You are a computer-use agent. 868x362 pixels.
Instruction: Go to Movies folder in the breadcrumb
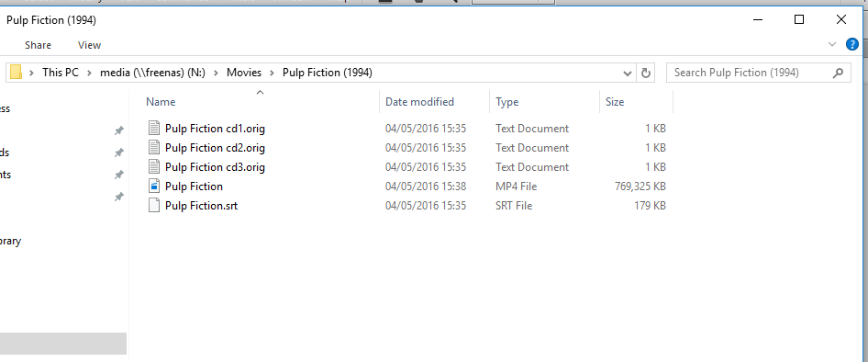(243, 73)
